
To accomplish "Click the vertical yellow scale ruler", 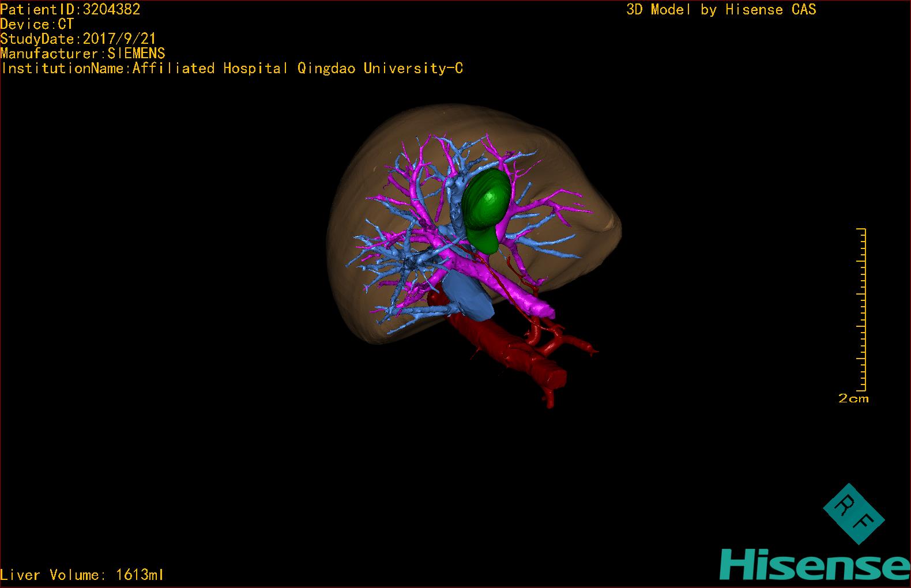I will point(862,310).
